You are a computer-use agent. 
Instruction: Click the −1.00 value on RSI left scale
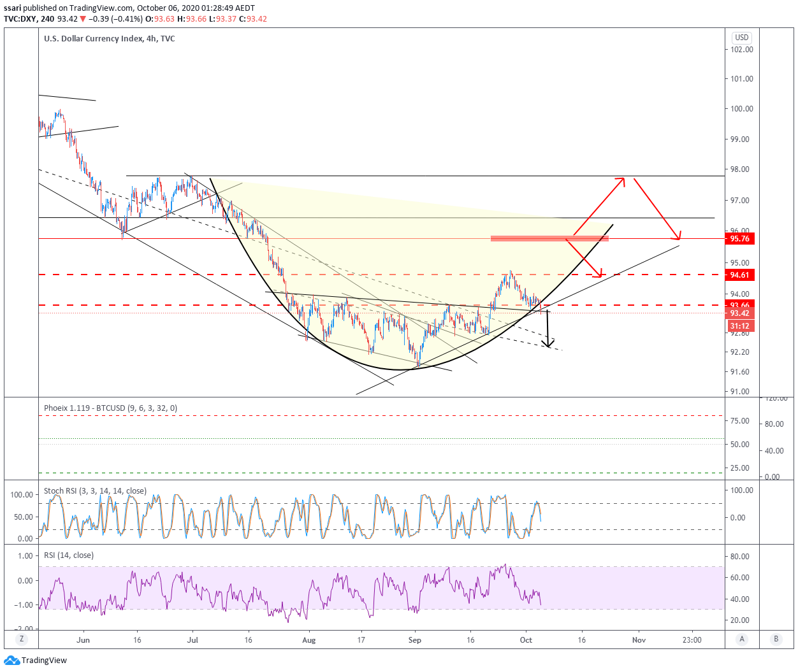(25, 605)
